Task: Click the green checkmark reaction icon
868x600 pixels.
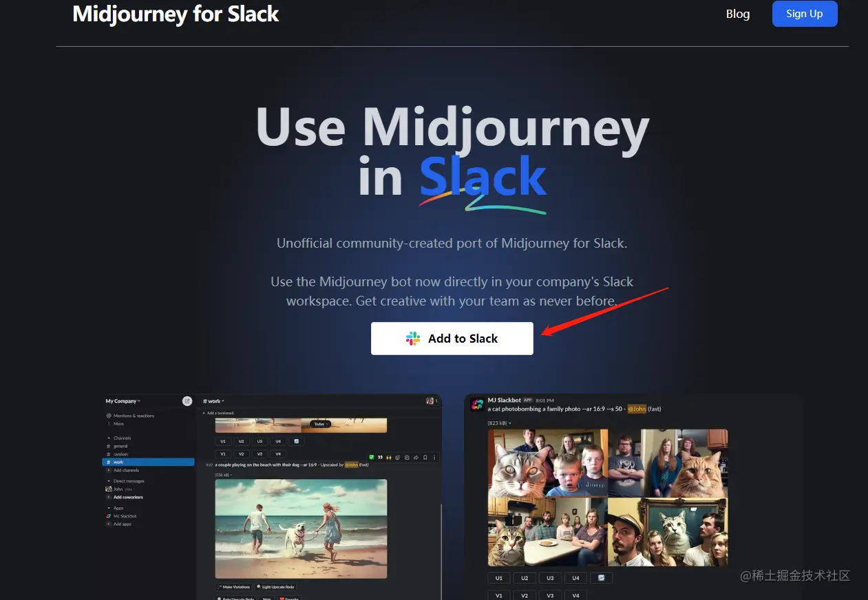Action: 372,457
